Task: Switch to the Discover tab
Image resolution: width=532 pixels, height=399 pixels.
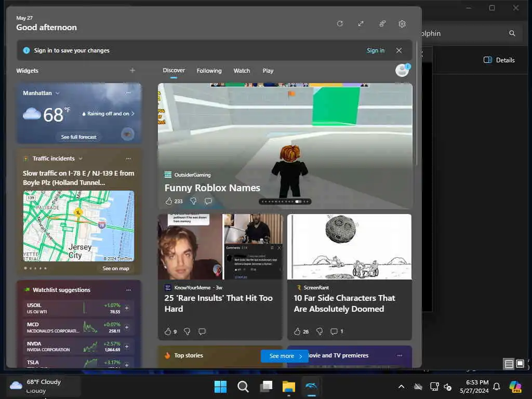Action: coord(174,70)
